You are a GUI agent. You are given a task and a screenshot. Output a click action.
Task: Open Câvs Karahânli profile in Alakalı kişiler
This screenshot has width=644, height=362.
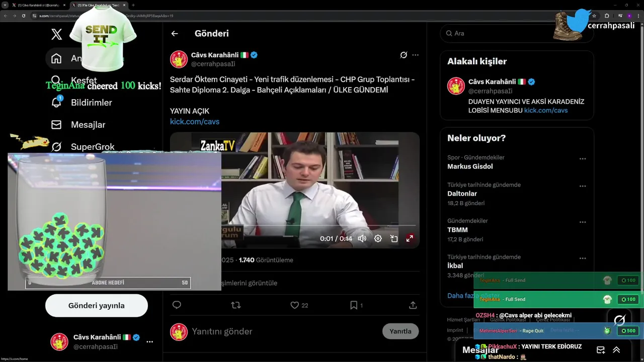(x=492, y=81)
